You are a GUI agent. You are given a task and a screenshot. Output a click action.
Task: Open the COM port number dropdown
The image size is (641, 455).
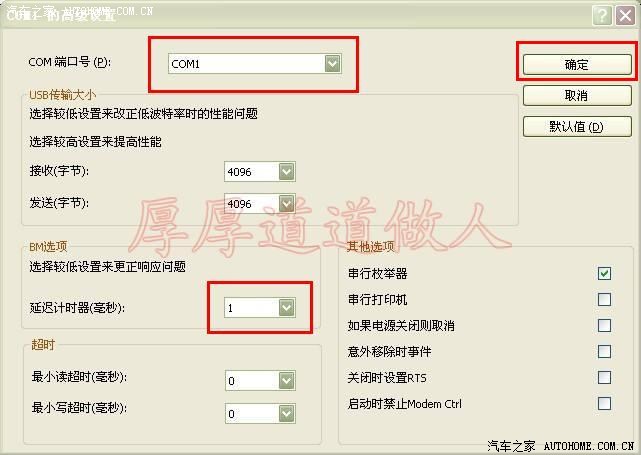tap(332, 64)
